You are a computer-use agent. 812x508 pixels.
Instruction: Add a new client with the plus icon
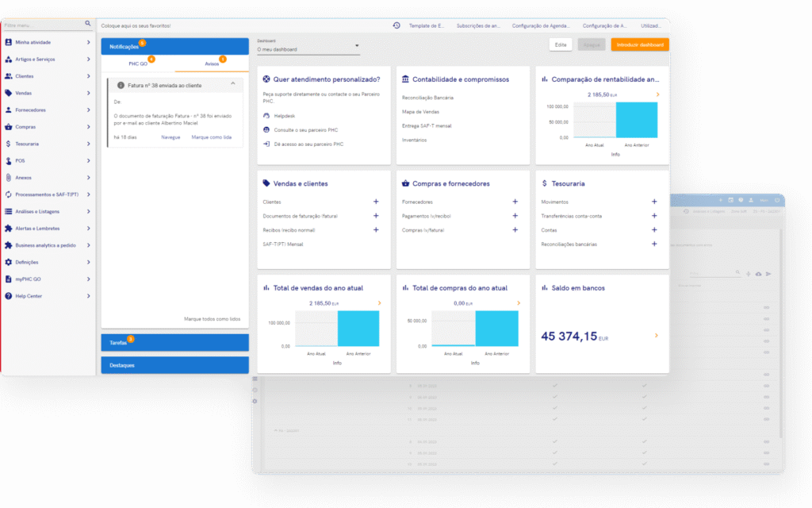(x=376, y=202)
